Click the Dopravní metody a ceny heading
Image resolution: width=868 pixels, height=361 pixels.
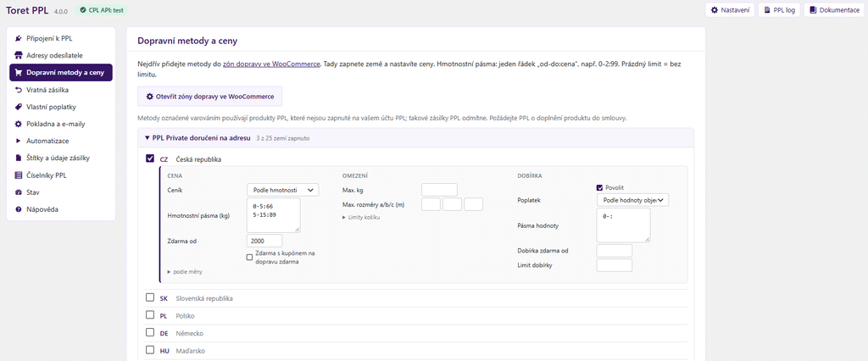187,41
